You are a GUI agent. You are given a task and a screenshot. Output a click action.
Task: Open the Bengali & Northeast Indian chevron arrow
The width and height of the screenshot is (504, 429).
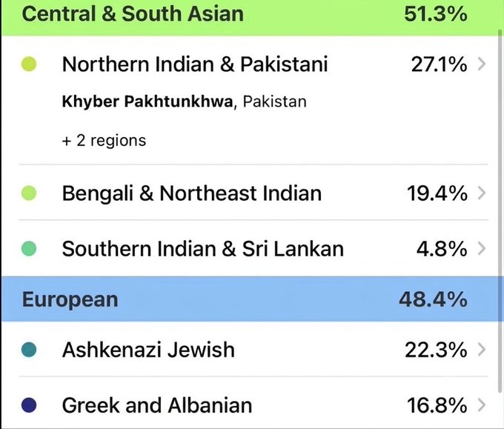(482, 193)
